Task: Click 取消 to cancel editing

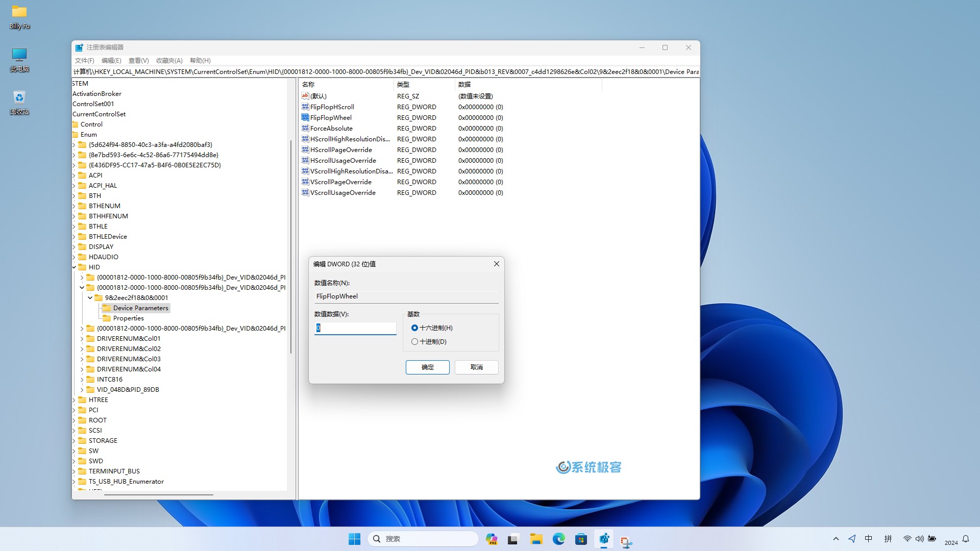Action: (x=477, y=367)
